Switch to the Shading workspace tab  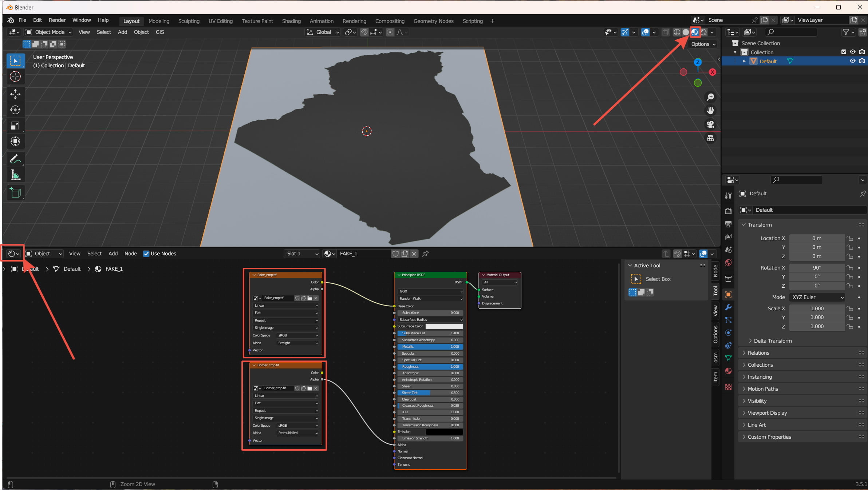click(x=291, y=21)
